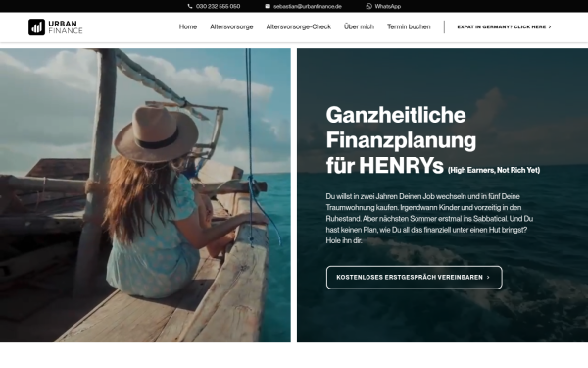This screenshot has height=368, width=588.
Task: Click the Urban Finance logo icon
Action: tap(36, 27)
